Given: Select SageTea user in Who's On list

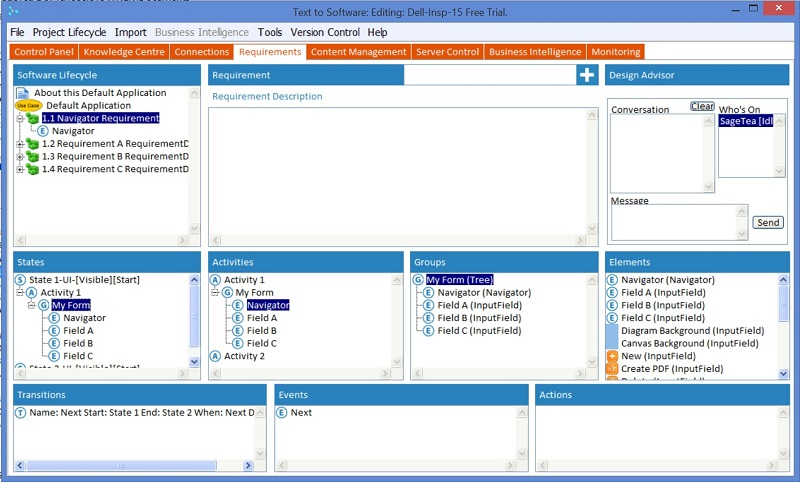Looking at the screenshot, I should 746,121.
